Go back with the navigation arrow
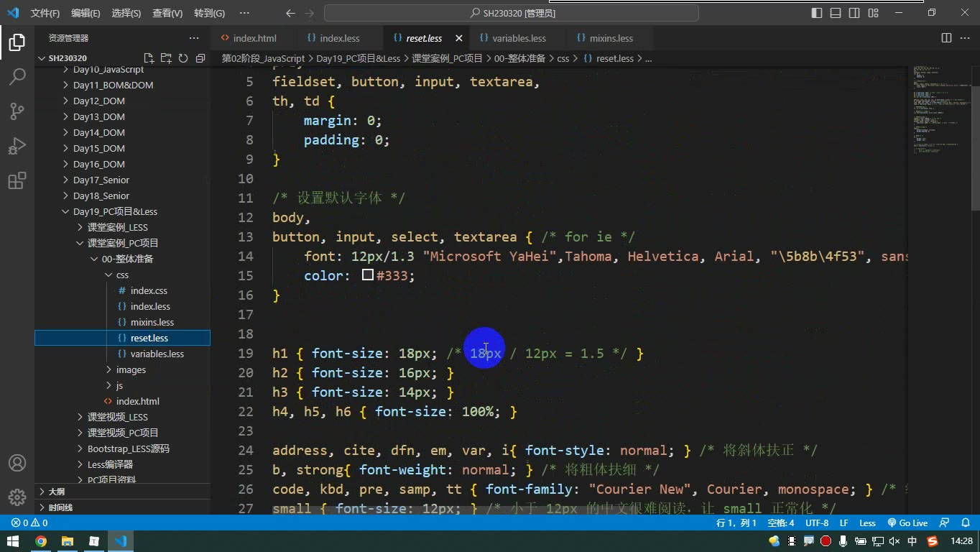The image size is (980, 552). [x=290, y=13]
